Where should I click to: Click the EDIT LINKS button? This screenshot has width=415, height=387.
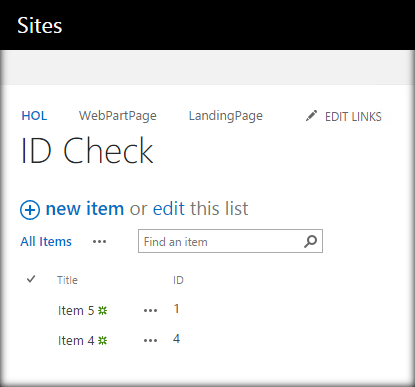click(353, 117)
